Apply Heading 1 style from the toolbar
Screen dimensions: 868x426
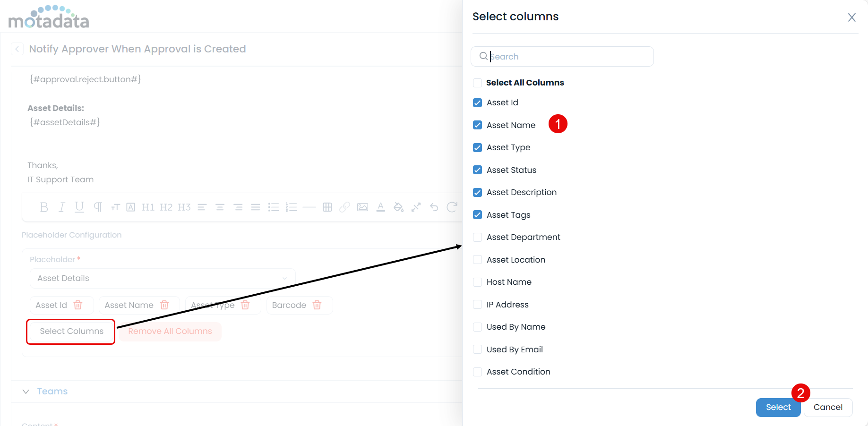pyautogui.click(x=148, y=207)
